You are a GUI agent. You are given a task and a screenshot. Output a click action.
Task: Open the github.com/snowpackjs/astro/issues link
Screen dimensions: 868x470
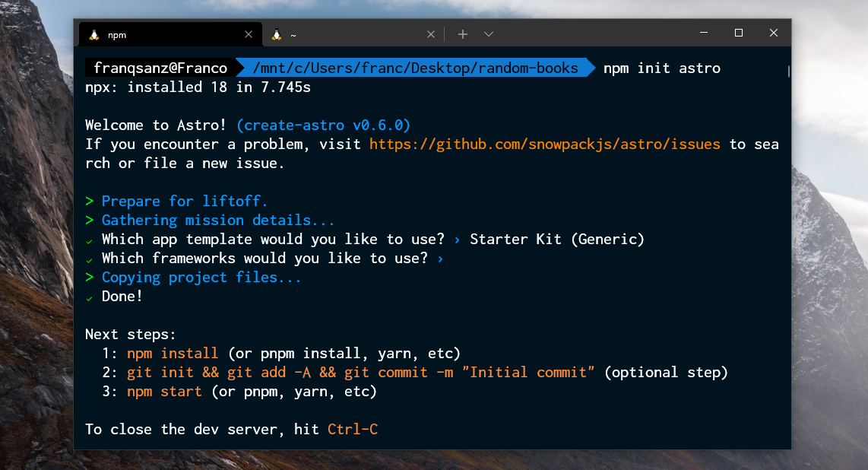545,144
